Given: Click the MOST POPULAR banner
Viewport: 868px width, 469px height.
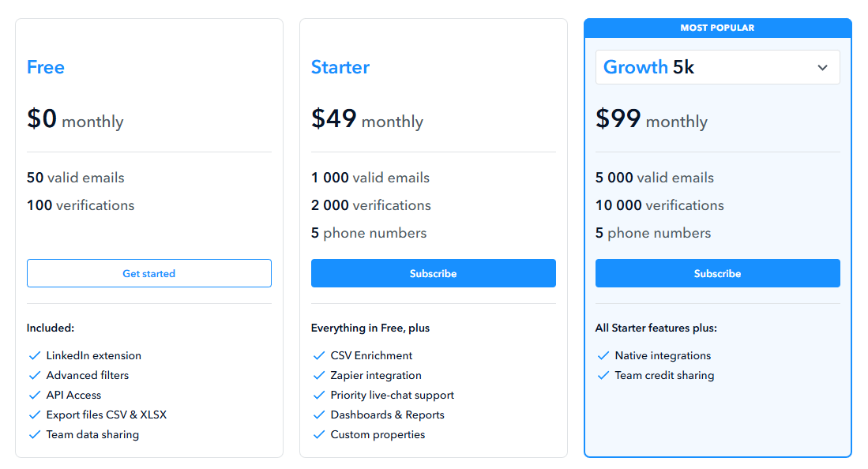Looking at the screenshot, I should (717, 28).
